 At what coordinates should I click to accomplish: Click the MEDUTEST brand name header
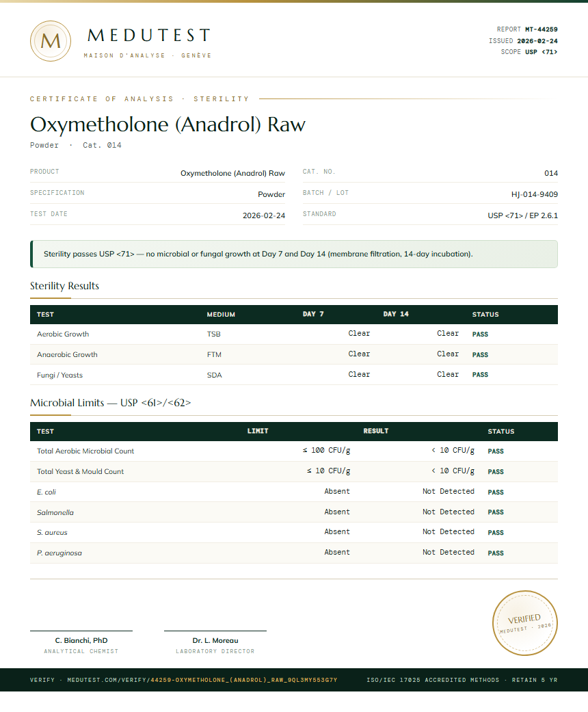[x=149, y=36]
